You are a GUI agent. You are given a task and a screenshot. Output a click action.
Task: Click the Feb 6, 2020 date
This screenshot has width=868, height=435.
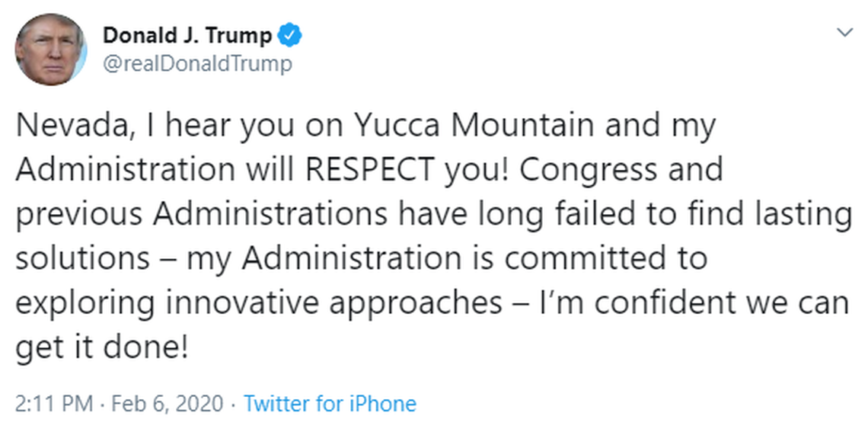168,403
